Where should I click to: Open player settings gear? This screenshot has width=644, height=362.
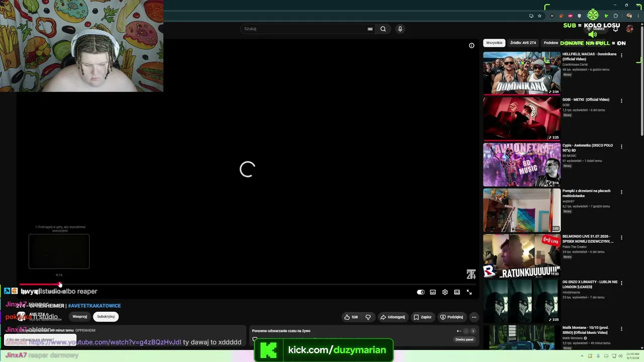coord(445,292)
